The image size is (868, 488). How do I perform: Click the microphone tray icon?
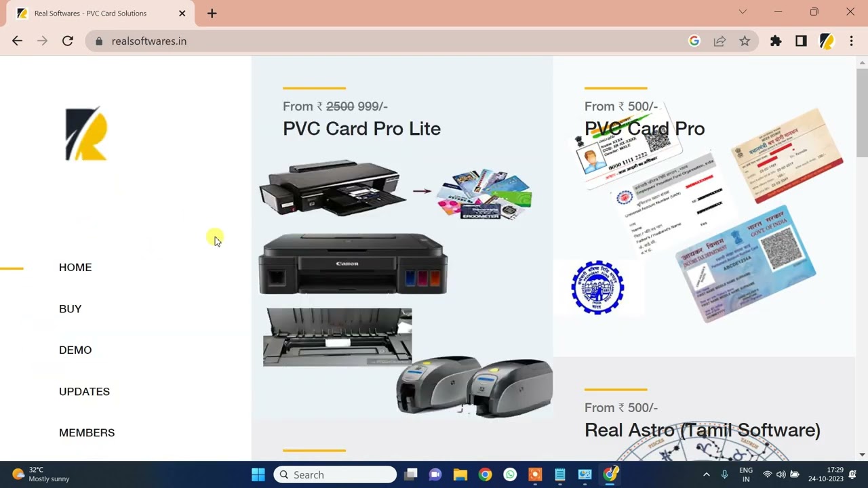click(x=725, y=474)
